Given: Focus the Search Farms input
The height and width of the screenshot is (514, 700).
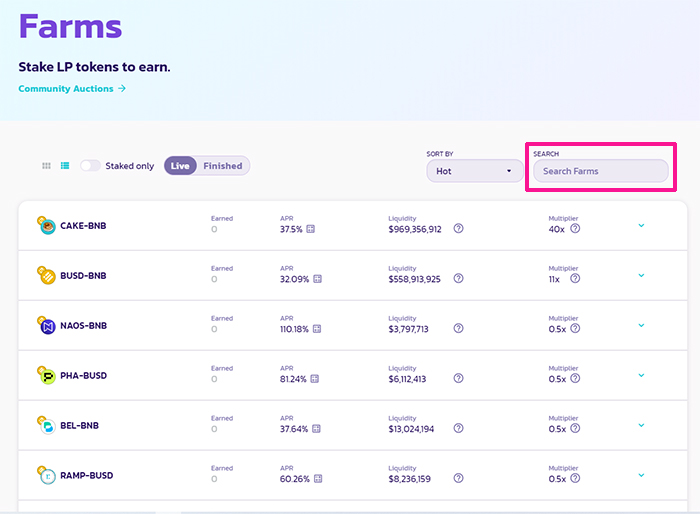Looking at the screenshot, I should point(600,171).
